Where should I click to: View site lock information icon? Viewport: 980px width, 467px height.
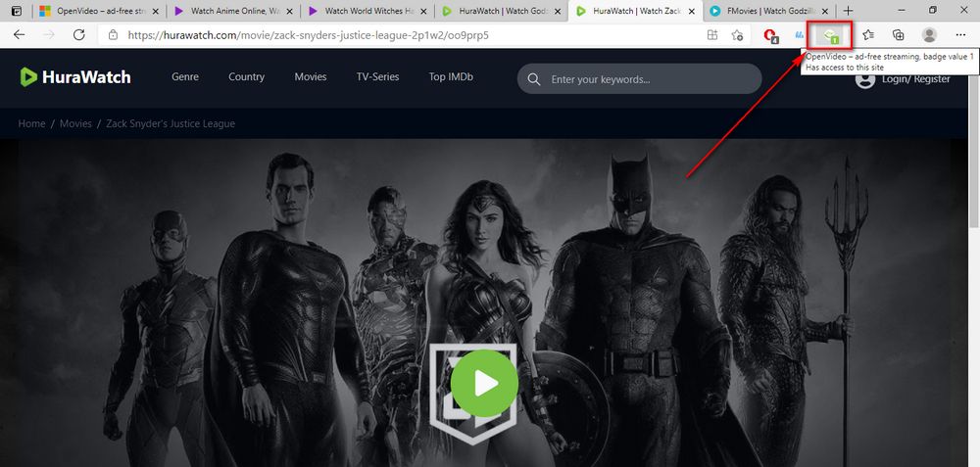coord(113,35)
